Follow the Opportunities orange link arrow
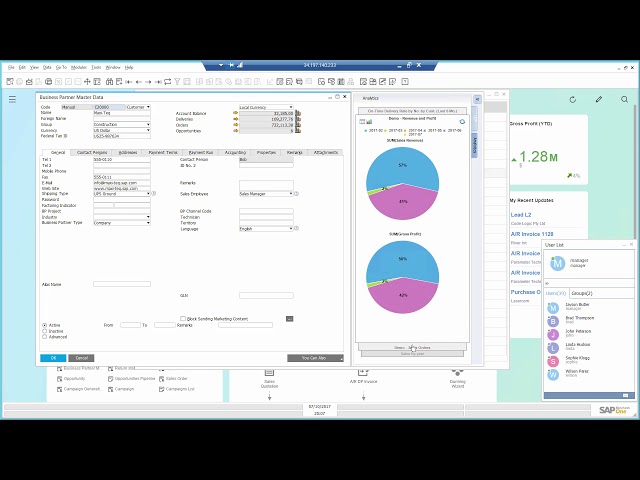The image size is (640, 480). pos(236,131)
